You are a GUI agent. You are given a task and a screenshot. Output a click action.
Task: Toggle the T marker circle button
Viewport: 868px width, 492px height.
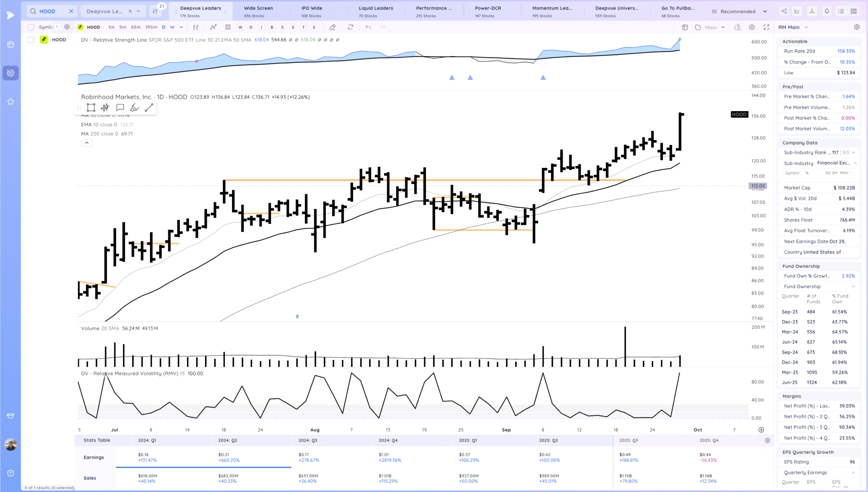303,27
